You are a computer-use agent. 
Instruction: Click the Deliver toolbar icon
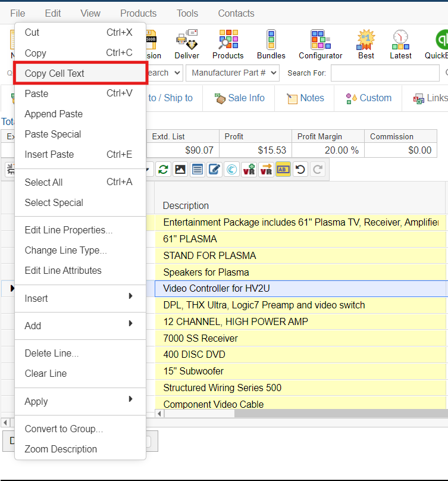[186, 45]
